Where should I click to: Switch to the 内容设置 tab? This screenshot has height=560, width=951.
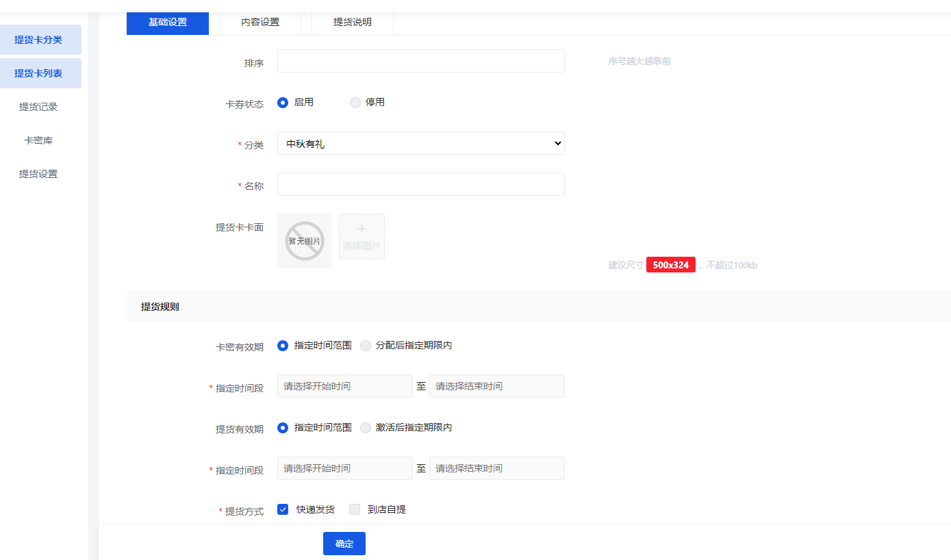[x=260, y=22]
